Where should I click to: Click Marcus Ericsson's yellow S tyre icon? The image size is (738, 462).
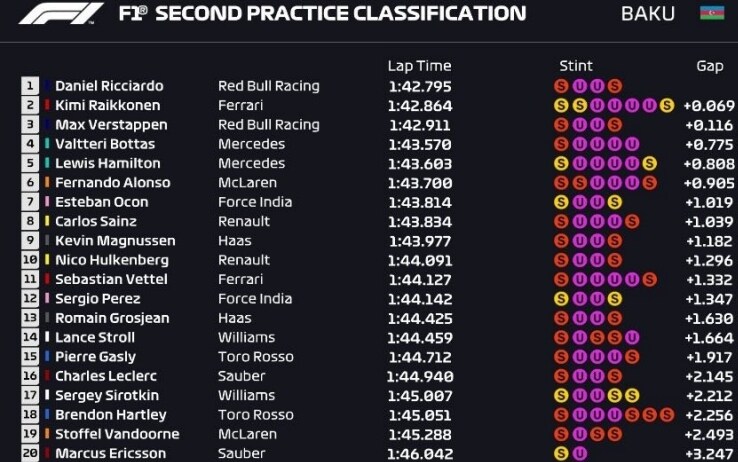pos(561,454)
